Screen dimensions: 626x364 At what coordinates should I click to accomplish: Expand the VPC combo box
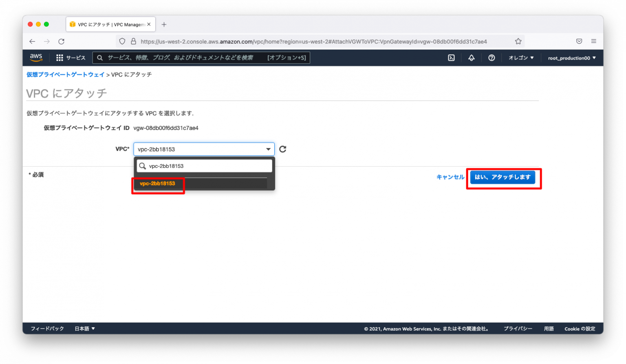pos(204,149)
